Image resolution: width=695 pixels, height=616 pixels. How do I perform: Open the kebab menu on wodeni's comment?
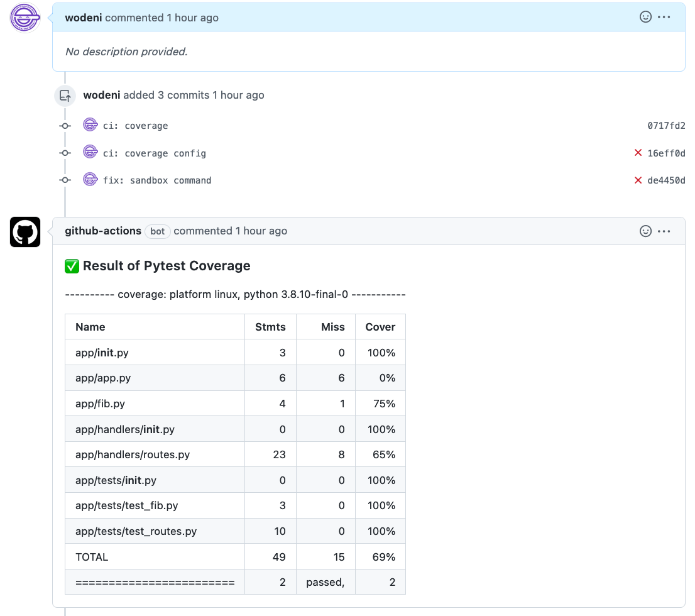[x=664, y=17]
